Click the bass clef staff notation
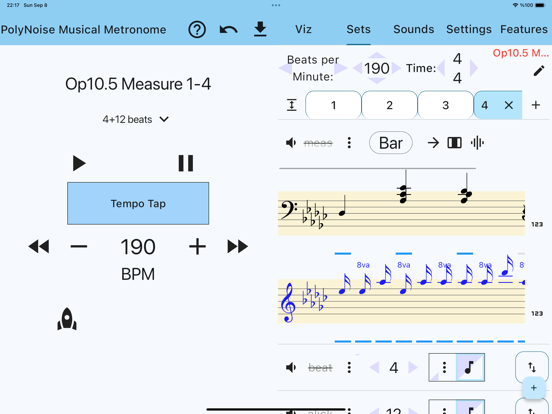 click(x=401, y=213)
